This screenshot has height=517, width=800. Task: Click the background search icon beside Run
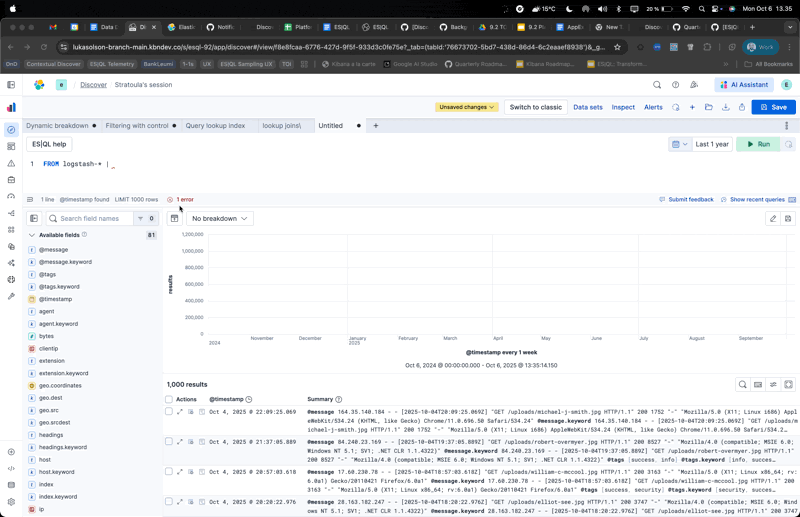(789, 144)
